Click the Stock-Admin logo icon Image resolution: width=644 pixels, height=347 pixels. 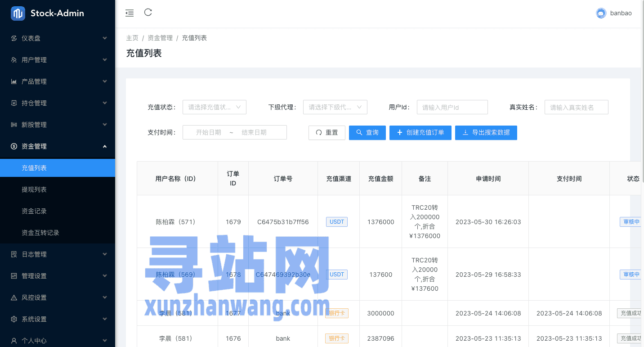(x=18, y=14)
